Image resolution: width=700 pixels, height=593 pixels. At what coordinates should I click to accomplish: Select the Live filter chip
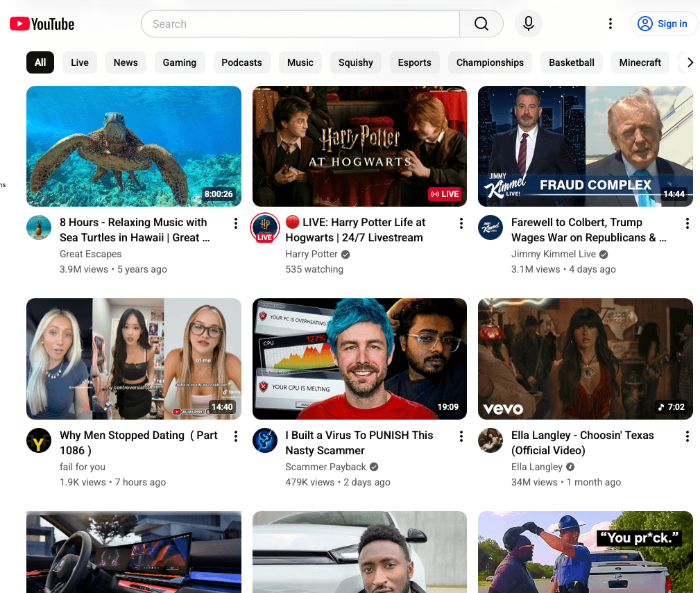pos(80,62)
